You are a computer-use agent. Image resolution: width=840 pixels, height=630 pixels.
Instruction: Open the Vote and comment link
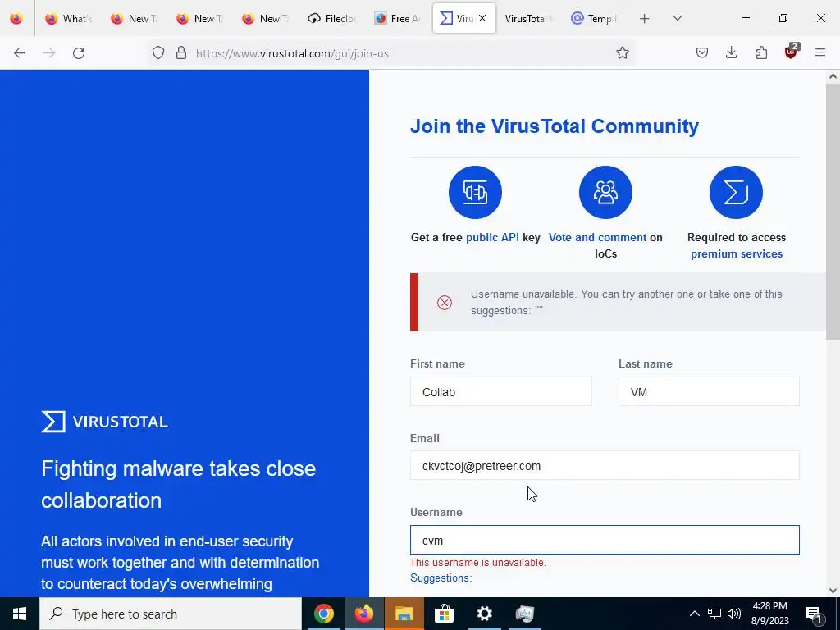click(x=597, y=237)
